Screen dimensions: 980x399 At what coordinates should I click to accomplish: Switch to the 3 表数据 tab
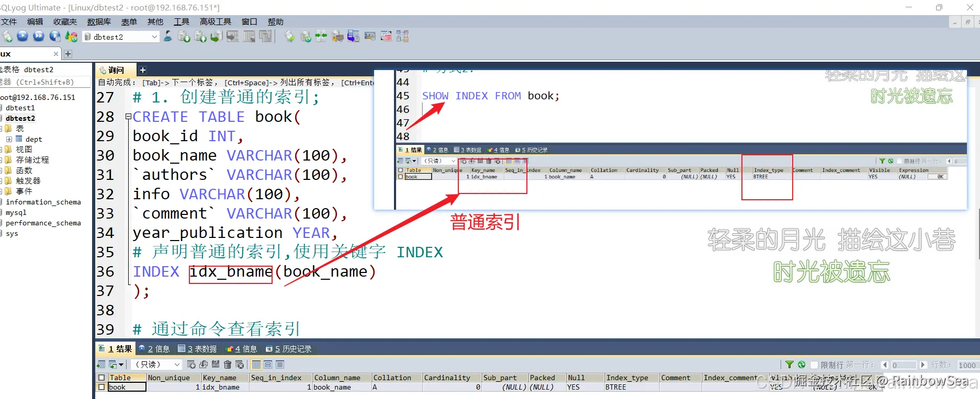point(198,349)
